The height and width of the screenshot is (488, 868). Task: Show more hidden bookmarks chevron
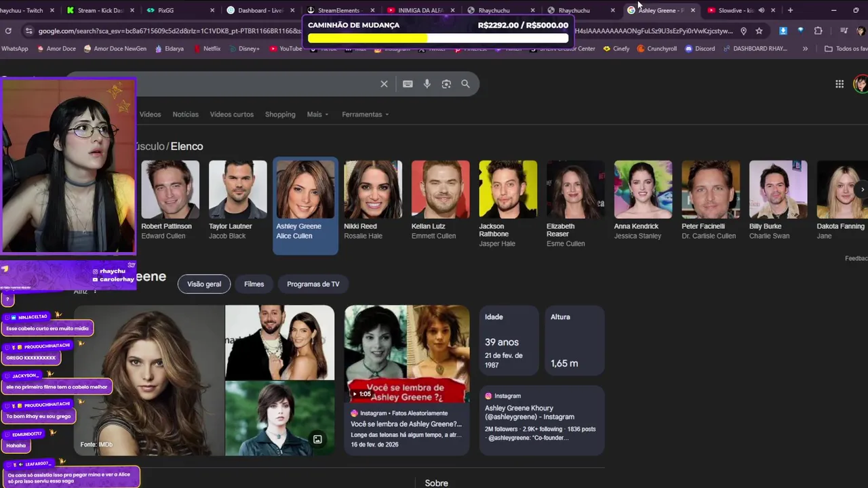click(805, 49)
